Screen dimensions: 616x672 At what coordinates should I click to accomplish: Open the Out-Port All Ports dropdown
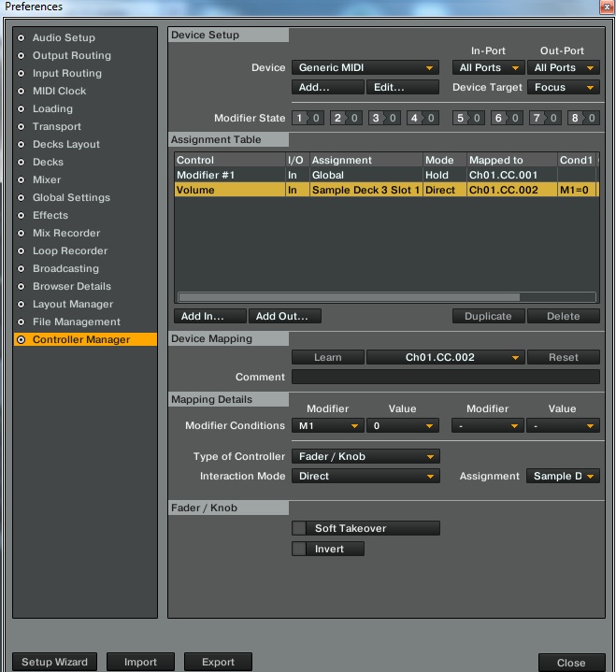tap(564, 67)
